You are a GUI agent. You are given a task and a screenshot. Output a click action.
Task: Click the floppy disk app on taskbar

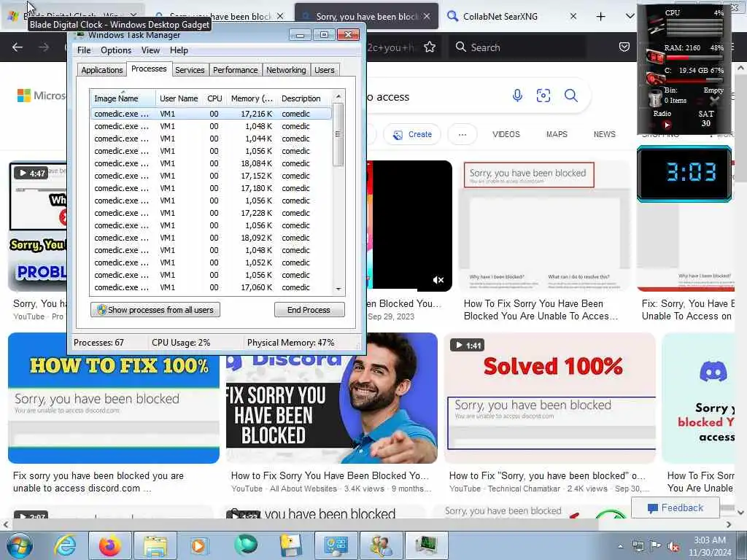pos(290,545)
